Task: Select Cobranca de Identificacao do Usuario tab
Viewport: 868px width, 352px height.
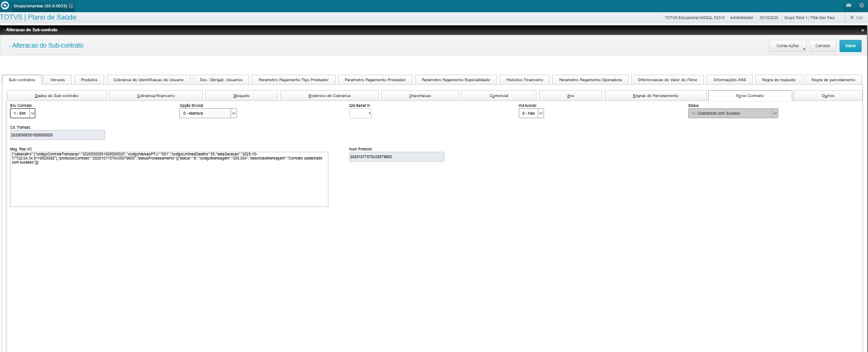Action: 149,80
